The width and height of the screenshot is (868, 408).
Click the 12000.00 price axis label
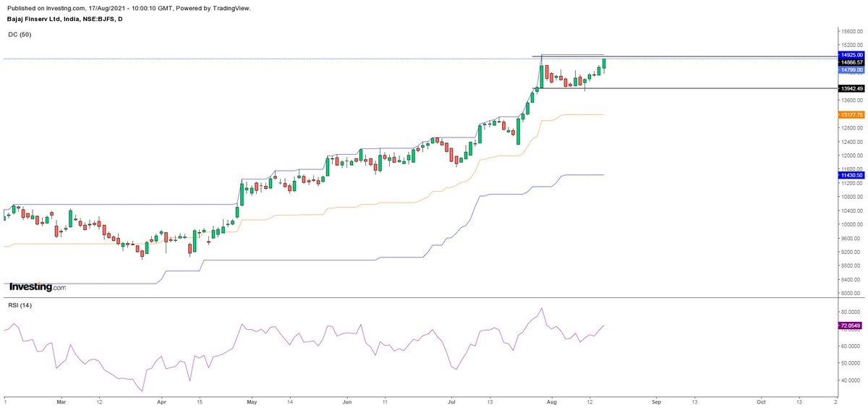click(851, 156)
